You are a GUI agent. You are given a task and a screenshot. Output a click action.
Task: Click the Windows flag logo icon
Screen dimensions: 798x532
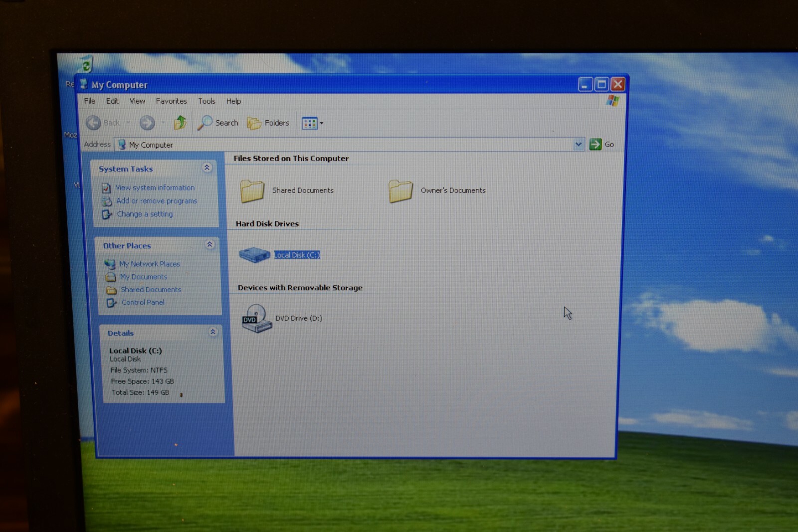[612, 101]
